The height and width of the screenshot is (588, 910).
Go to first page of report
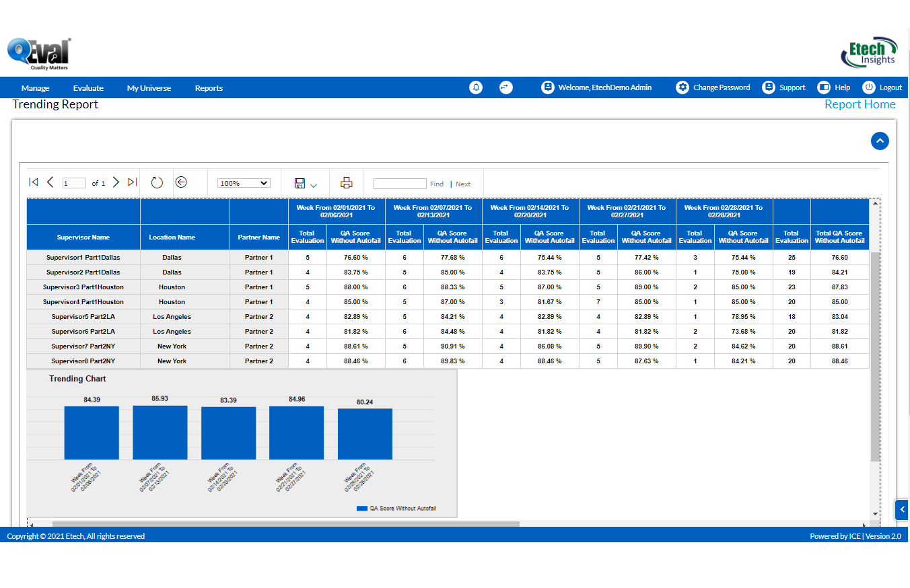click(34, 182)
